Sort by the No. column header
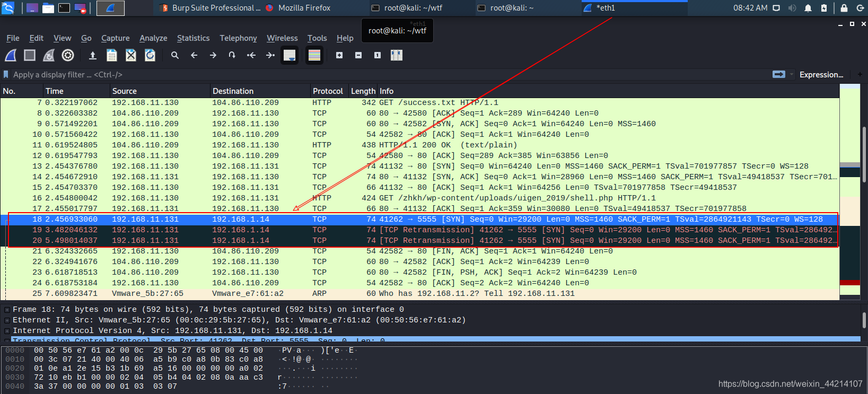This screenshot has height=394, width=868. [x=21, y=91]
